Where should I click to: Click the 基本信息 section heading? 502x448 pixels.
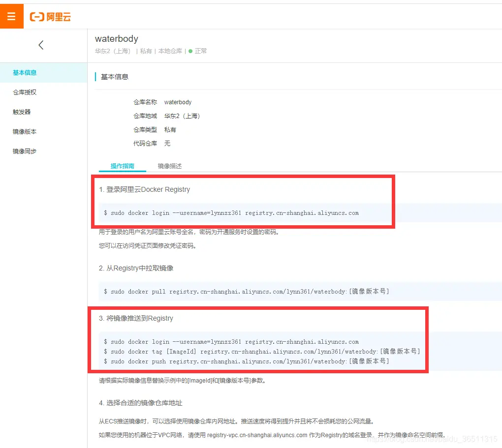pos(114,77)
